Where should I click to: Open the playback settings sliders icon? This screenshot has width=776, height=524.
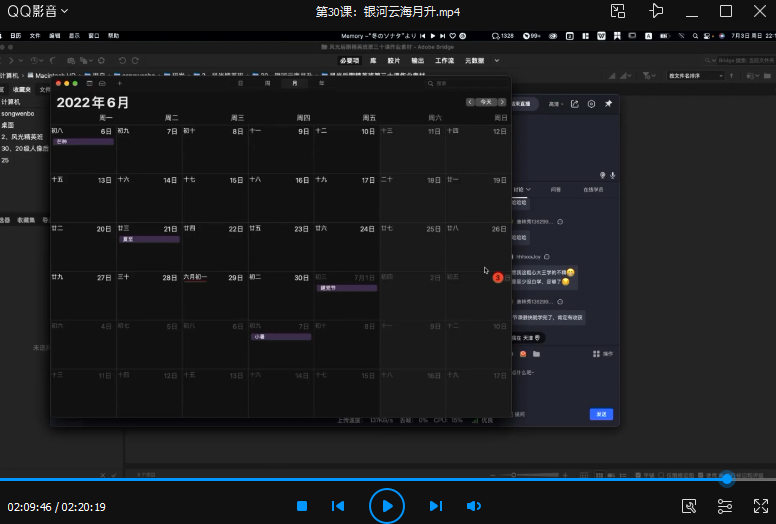(x=725, y=506)
